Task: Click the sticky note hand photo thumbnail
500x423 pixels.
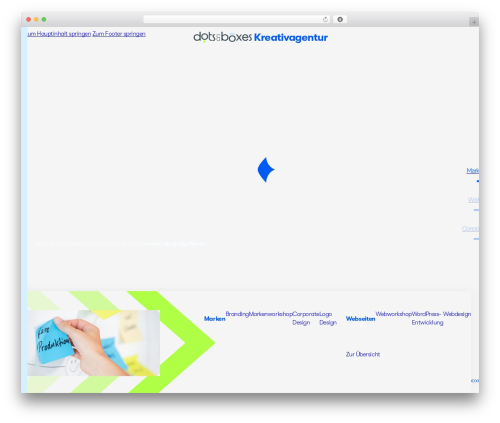Action: pyautogui.click(x=93, y=343)
